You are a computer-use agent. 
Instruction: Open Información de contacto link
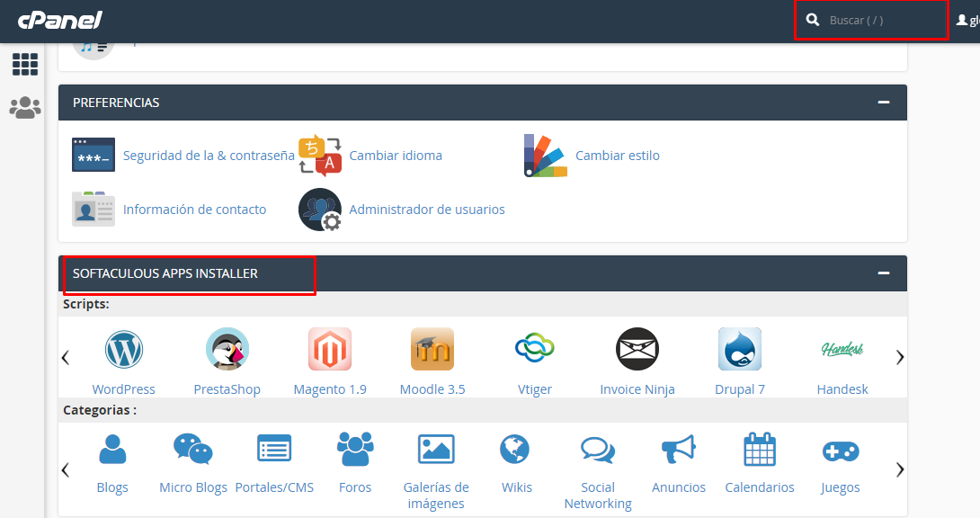click(194, 210)
